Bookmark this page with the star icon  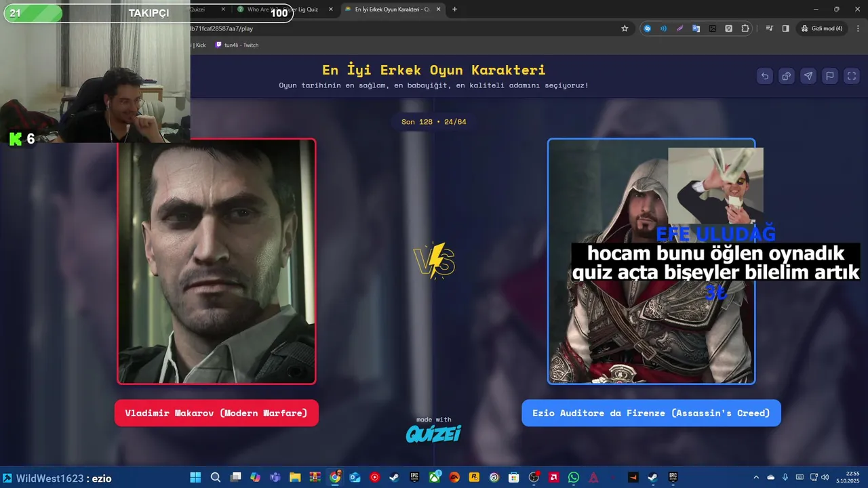click(x=625, y=28)
